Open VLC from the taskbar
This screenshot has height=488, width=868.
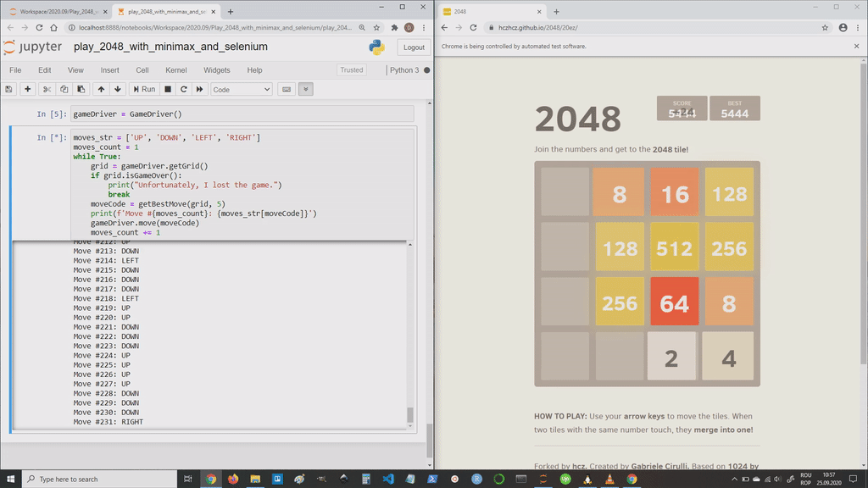pos(609,480)
